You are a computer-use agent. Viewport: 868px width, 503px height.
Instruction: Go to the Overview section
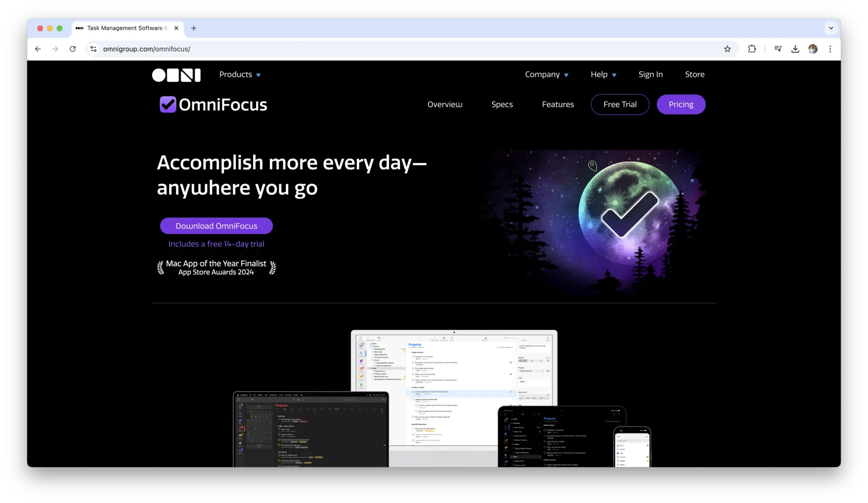click(444, 104)
